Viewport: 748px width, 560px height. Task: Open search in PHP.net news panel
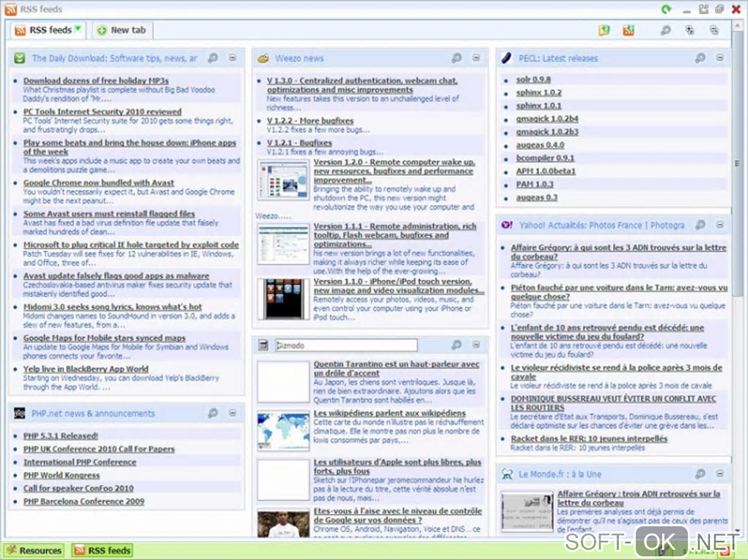[x=213, y=413]
